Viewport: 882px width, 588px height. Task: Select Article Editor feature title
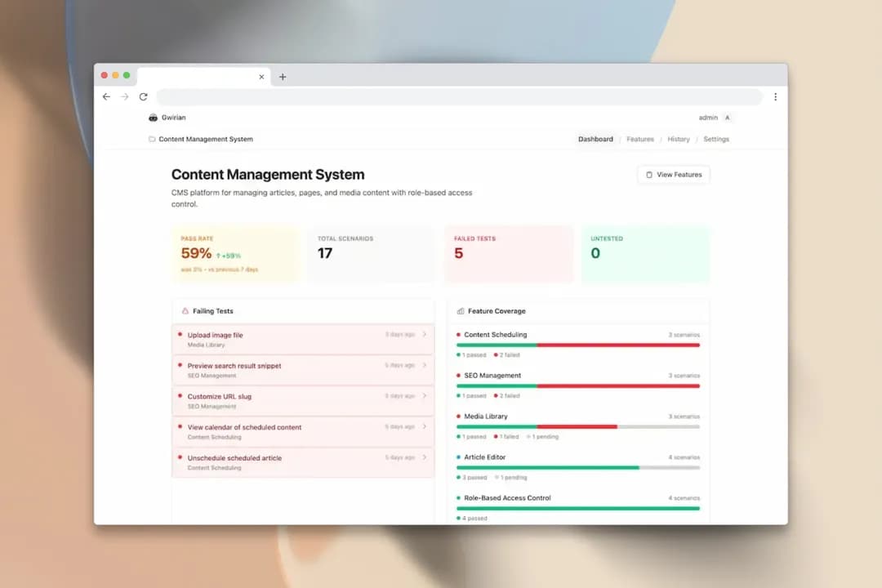click(x=484, y=457)
